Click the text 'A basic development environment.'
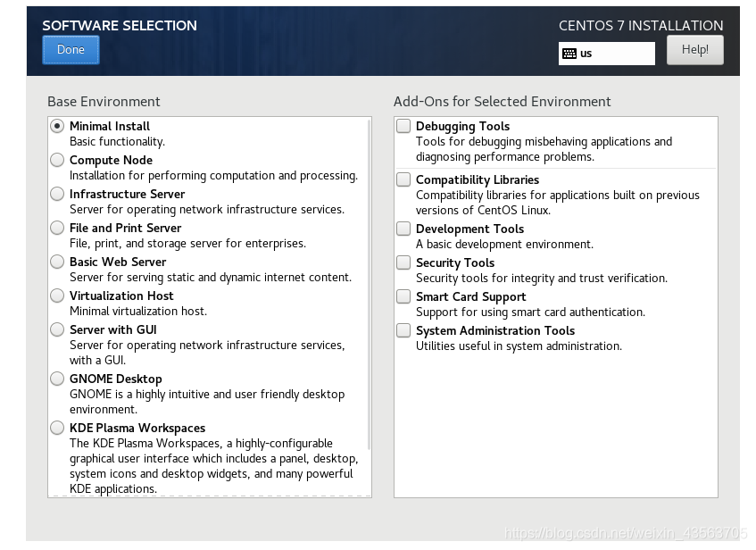This screenshot has height=550, width=756. 504,244
